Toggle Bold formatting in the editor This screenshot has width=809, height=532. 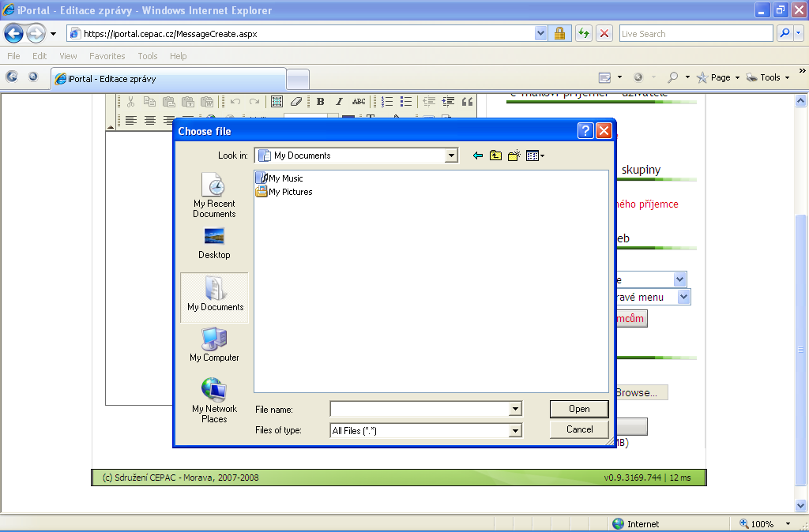pos(321,102)
